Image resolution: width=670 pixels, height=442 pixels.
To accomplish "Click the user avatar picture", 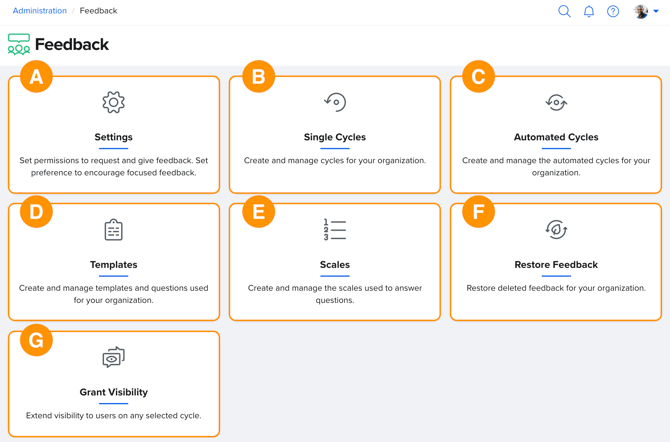I will click(641, 12).
